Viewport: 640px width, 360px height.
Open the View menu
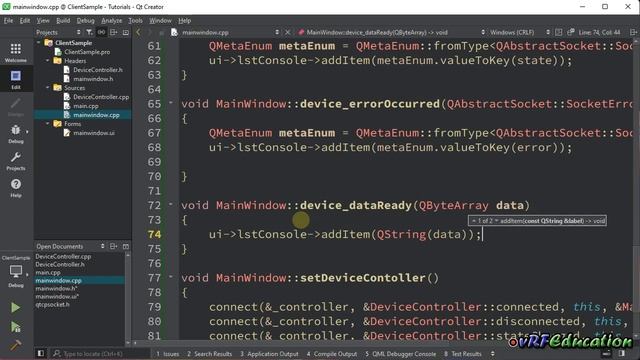pyautogui.click(x=43, y=20)
